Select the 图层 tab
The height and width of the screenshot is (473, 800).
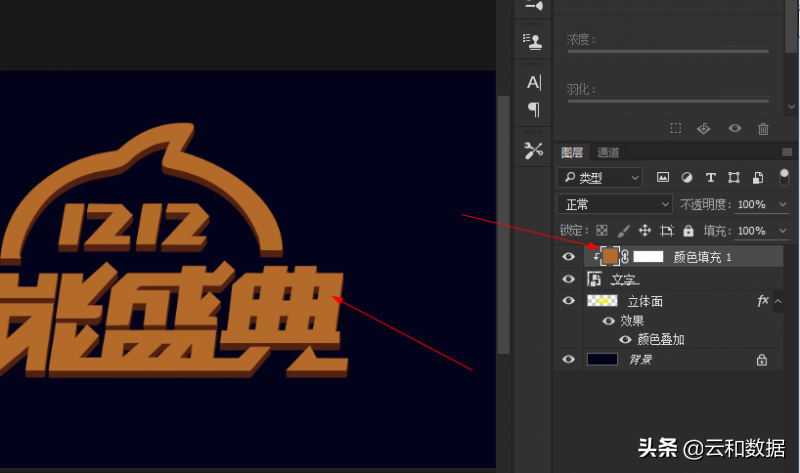(x=572, y=153)
